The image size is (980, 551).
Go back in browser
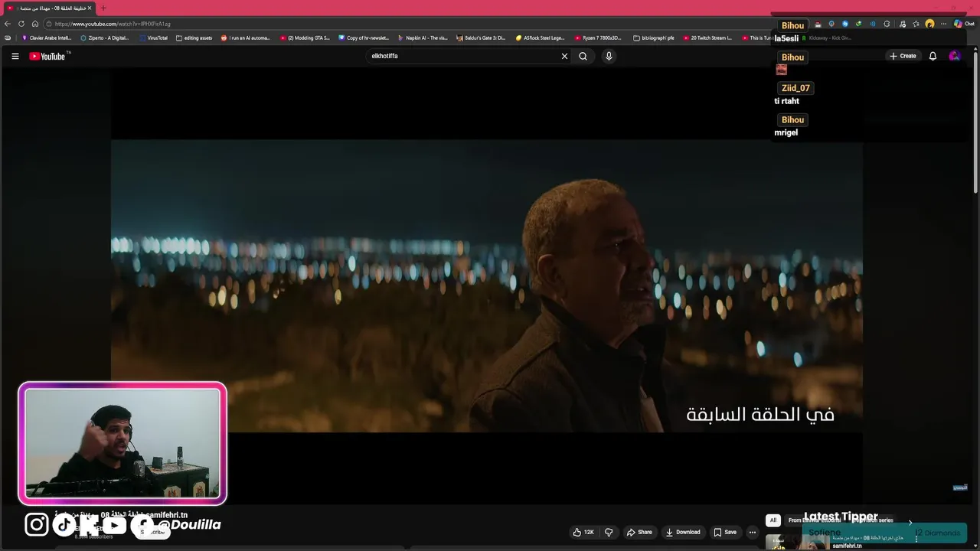[x=8, y=24]
